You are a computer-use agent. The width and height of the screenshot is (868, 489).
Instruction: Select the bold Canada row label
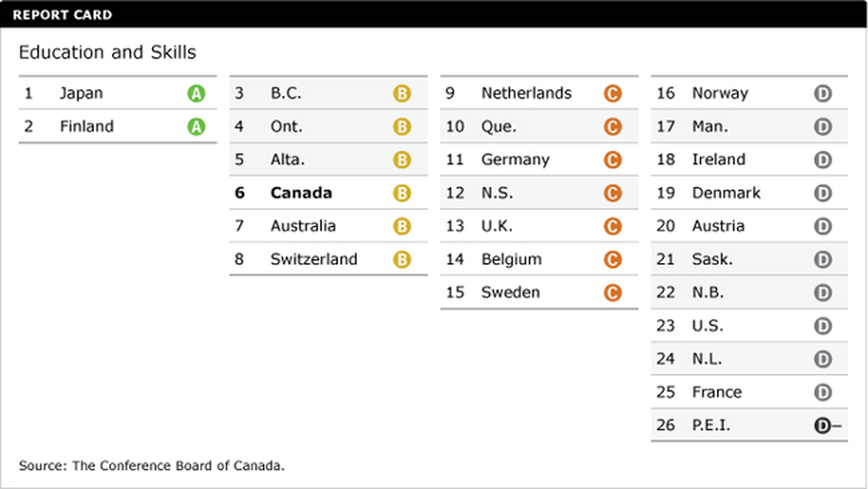(301, 193)
